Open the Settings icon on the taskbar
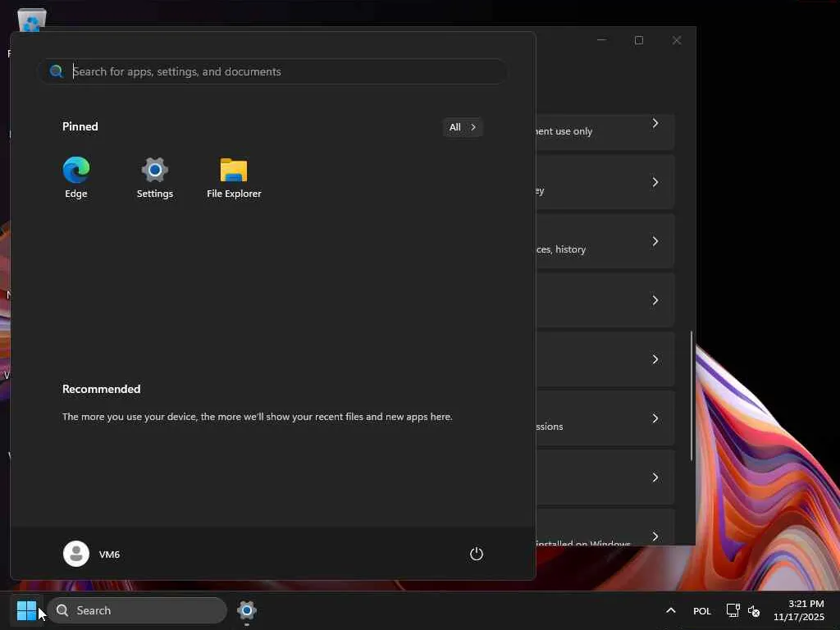Viewport: 840px width, 630px height. pyautogui.click(x=246, y=610)
